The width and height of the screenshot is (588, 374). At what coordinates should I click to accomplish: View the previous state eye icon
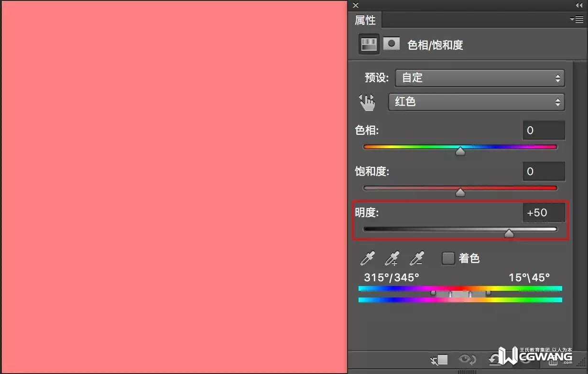click(x=467, y=359)
